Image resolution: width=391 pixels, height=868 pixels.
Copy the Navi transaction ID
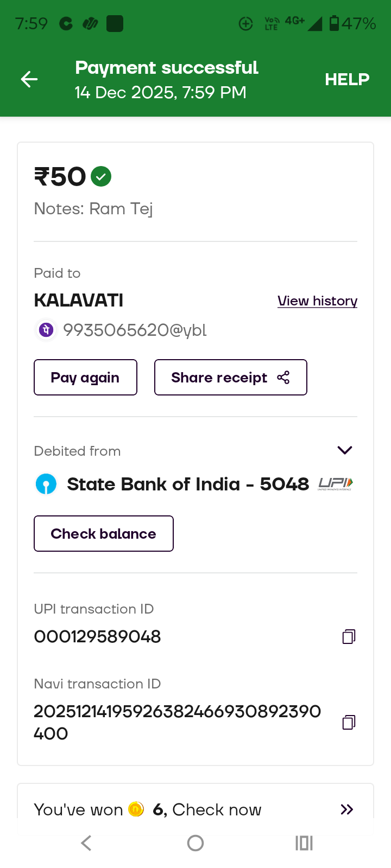[349, 722]
